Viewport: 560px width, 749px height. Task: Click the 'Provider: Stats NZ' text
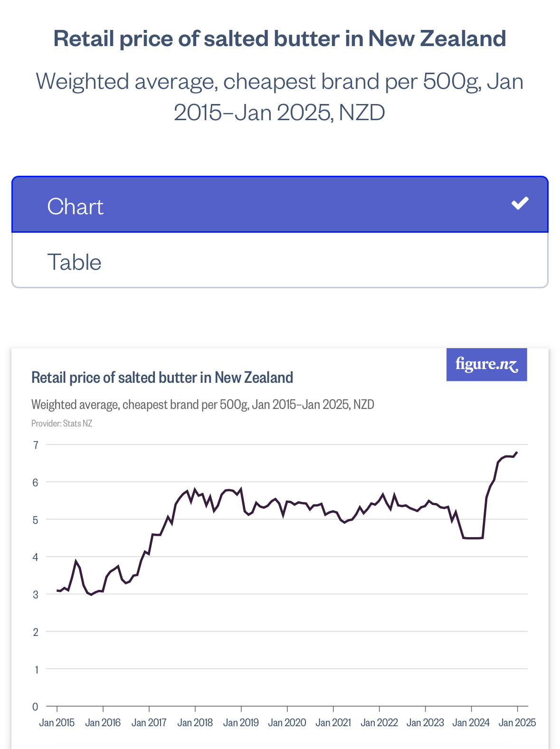pyautogui.click(x=62, y=423)
